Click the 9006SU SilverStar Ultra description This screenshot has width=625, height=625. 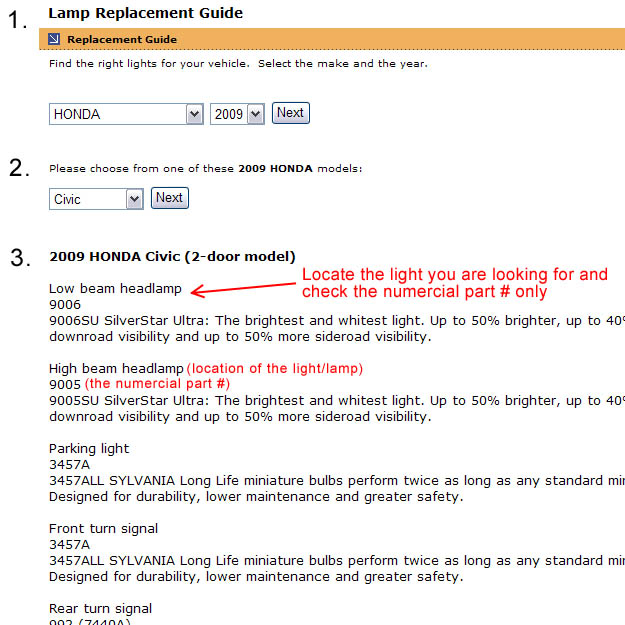pos(337,328)
